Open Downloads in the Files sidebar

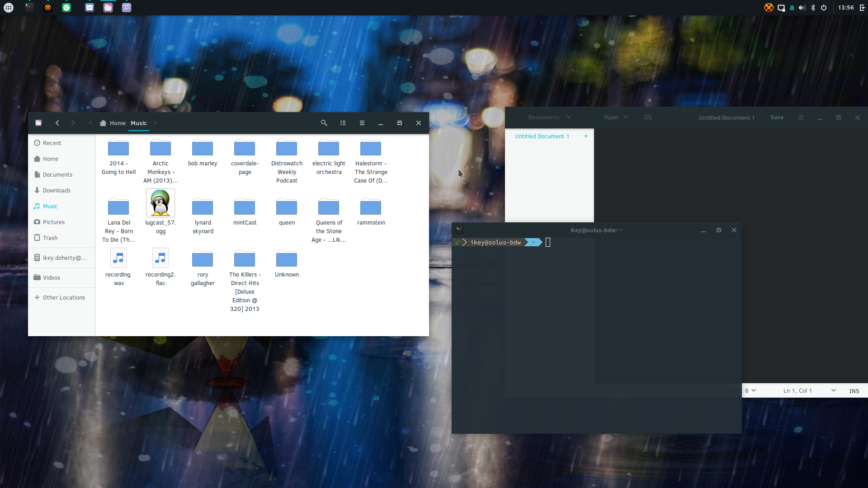click(61, 190)
